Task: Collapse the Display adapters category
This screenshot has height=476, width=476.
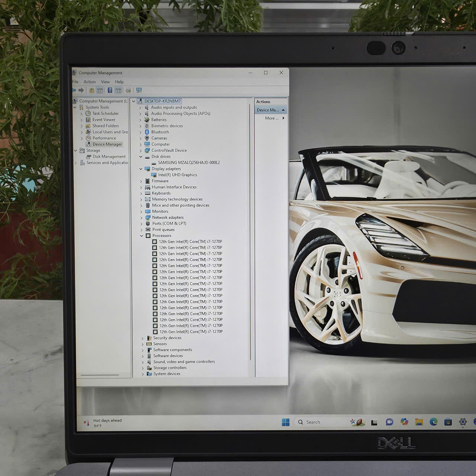Action: pos(141,169)
